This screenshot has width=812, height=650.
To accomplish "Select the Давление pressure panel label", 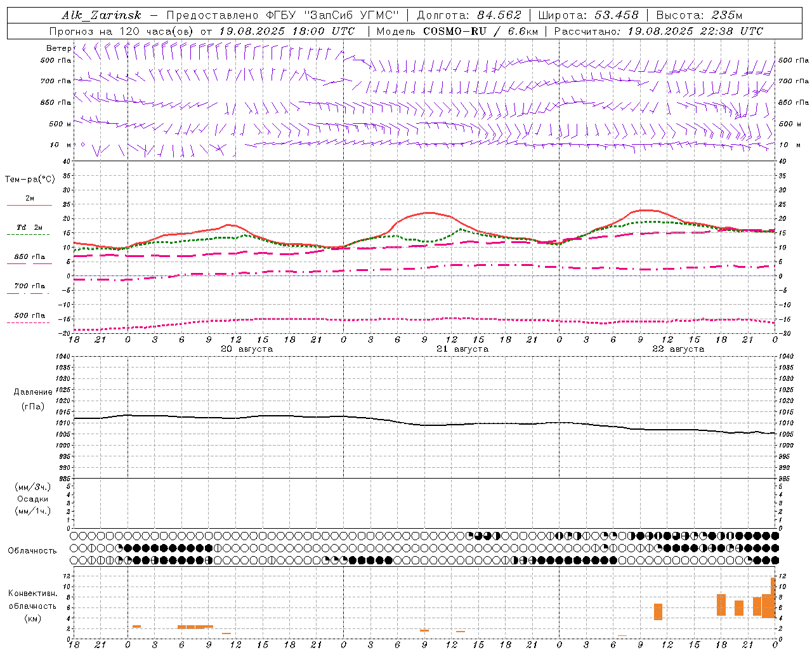I will (33, 392).
